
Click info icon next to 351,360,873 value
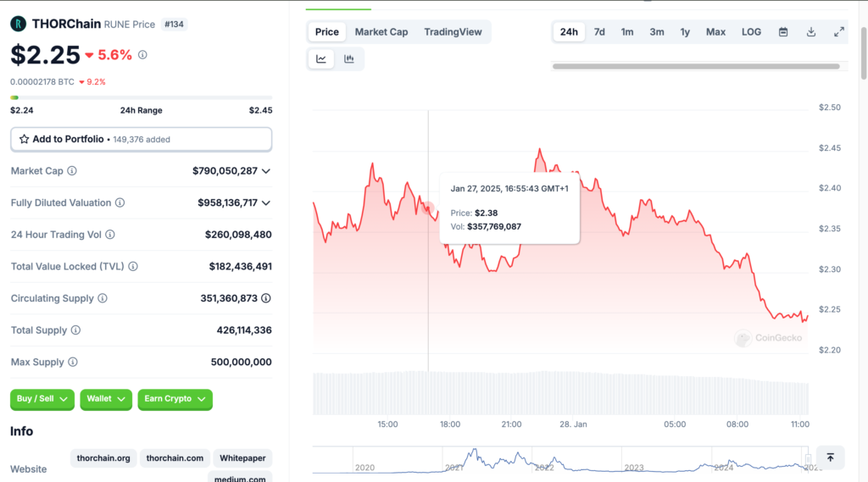click(x=266, y=298)
